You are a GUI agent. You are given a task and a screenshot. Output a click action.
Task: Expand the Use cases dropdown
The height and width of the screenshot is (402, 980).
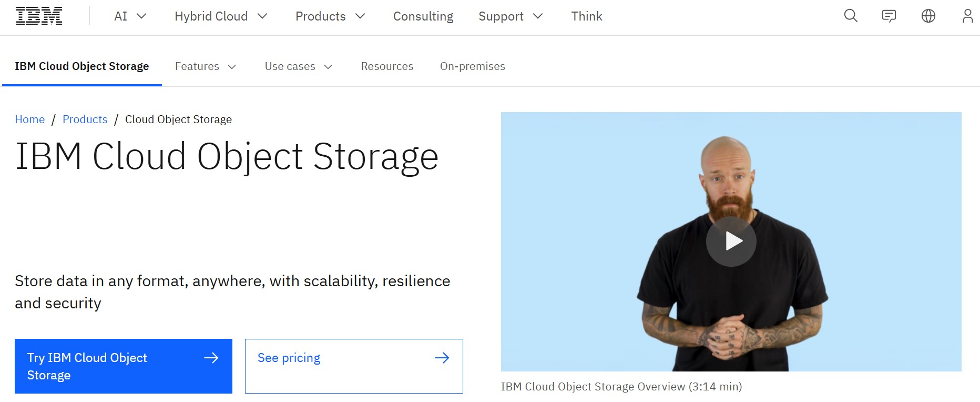point(299,66)
